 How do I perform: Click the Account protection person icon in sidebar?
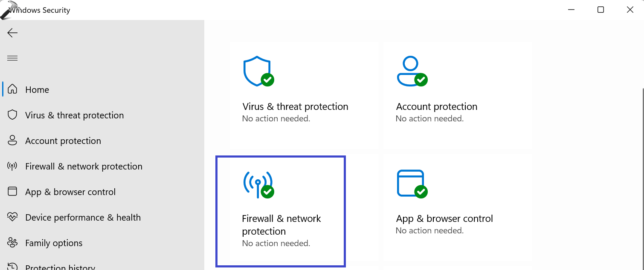click(x=12, y=141)
